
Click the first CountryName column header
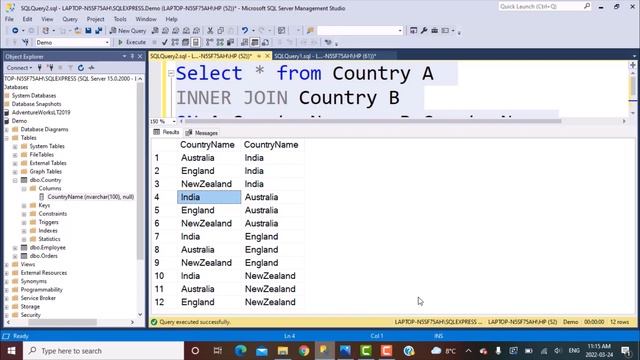(x=207, y=145)
